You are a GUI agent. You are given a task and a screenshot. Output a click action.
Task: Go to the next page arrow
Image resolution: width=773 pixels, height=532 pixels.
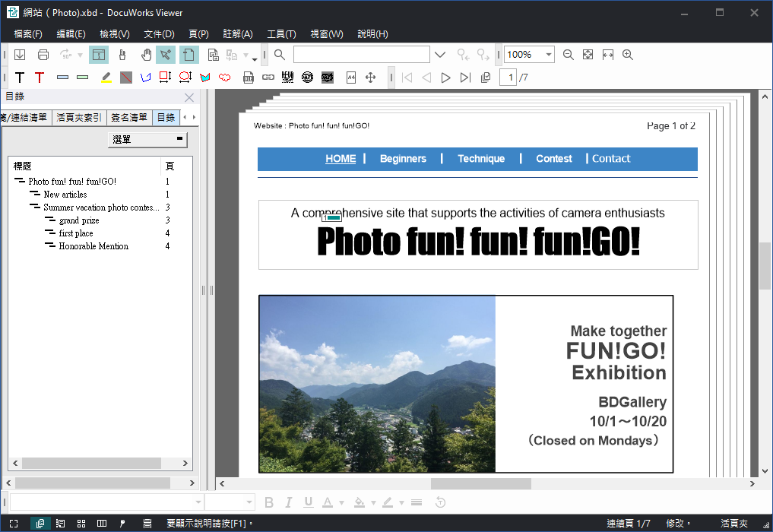click(445, 78)
